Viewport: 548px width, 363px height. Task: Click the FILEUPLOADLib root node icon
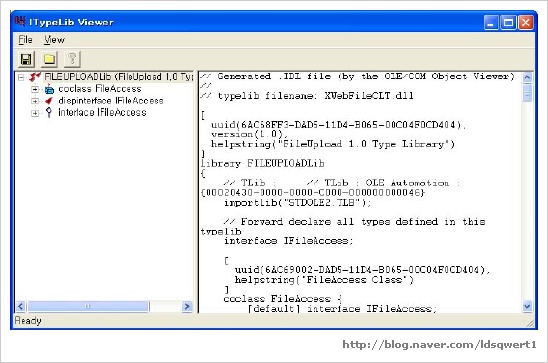(x=35, y=77)
